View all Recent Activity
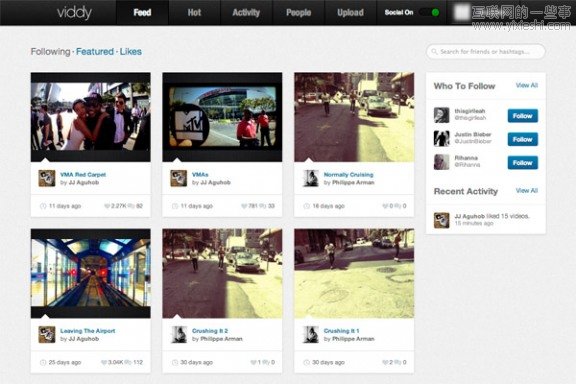The image size is (576, 384). (526, 190)
